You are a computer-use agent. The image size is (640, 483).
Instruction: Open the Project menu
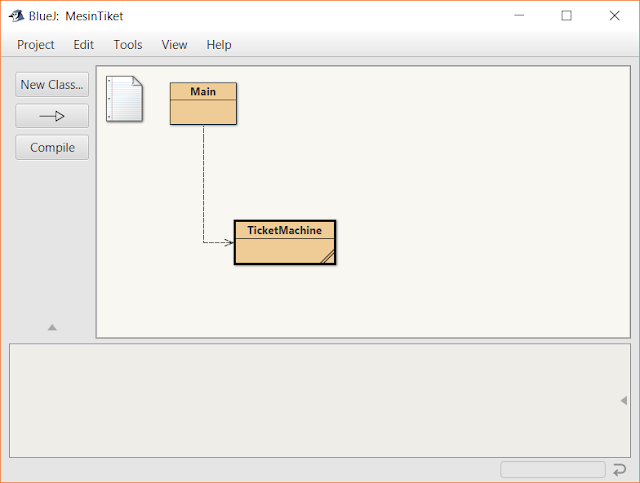coord(36,45)
